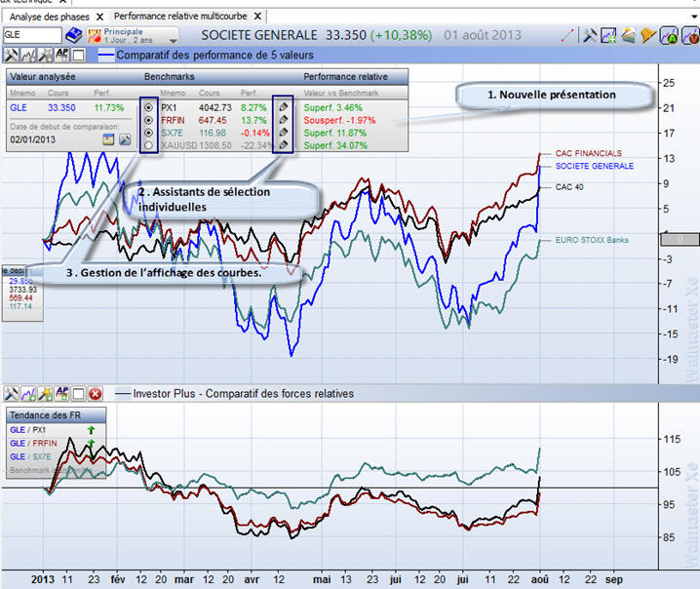
Task: Click FRFIN benchmark mnemonic
Action: tap(173, 120)
